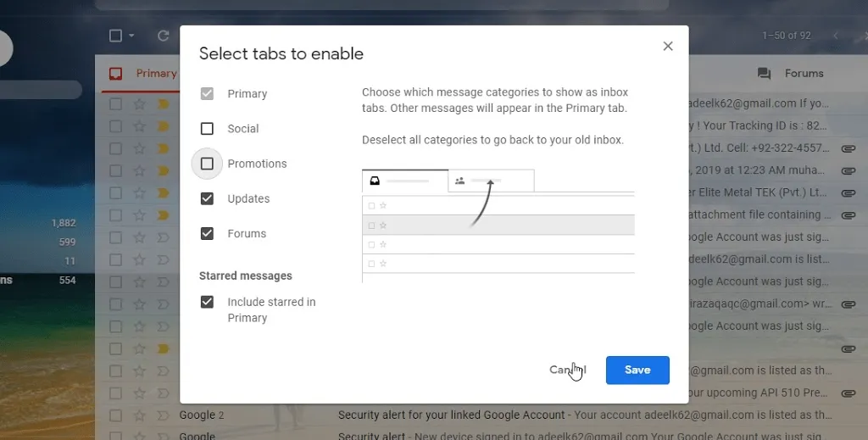Viewport: 868px width, 440px height.
Task: Click the red Primary inbox icon
Action: click(x=115, y=74)
